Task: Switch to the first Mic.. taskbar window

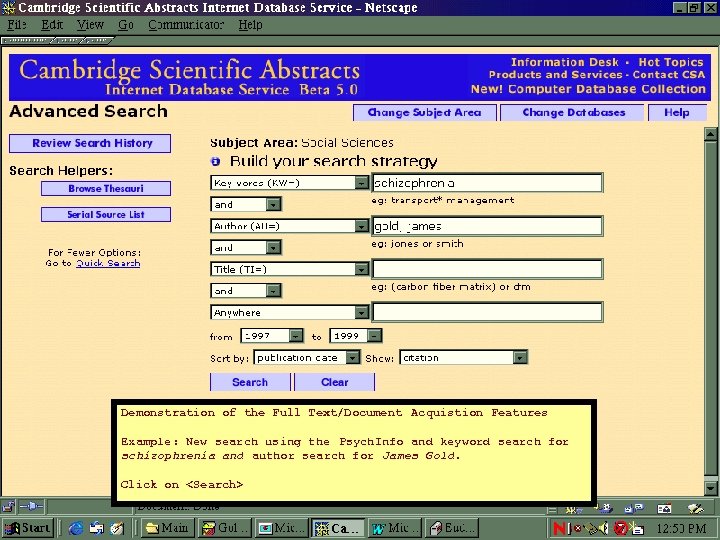Action: (281, 528)
